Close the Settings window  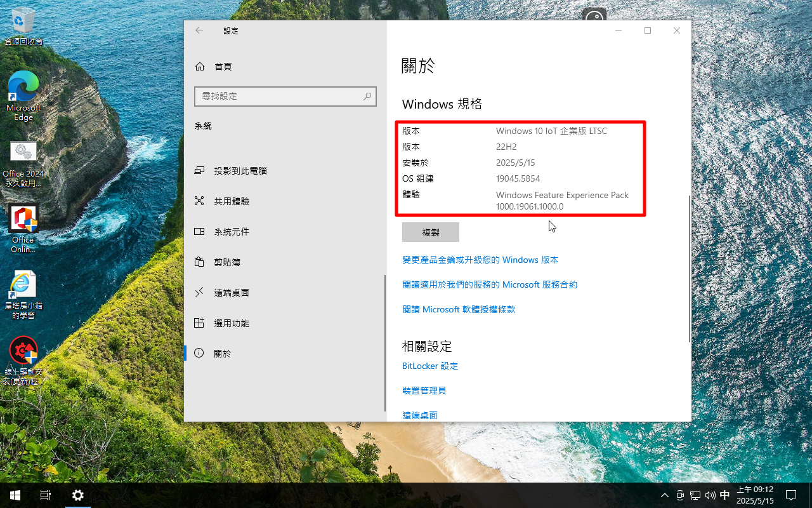click(x=677, y=30)
